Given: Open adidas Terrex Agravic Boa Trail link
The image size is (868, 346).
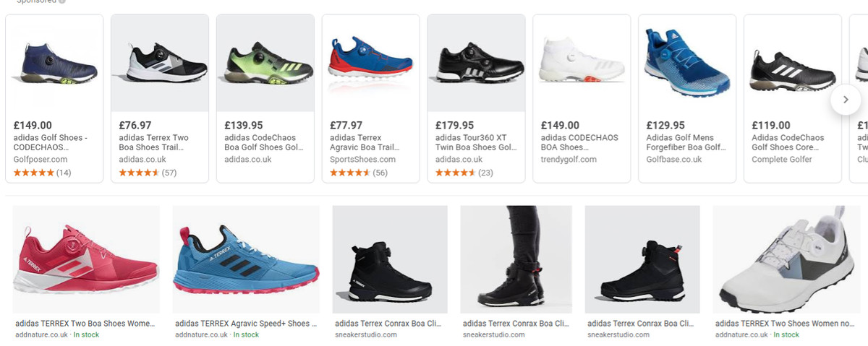Looking at the screenshot, I should coord(364,142).
